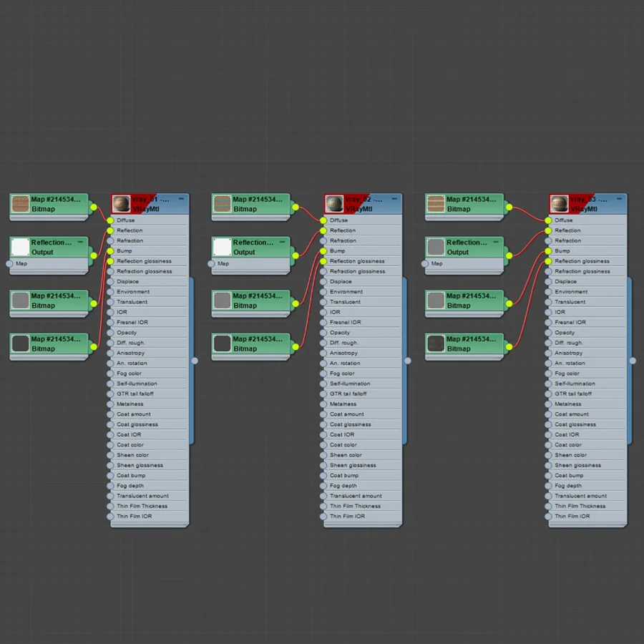Click the vray_03 material sphere preview thumbnail
The width and height of the screenshot is (644, 644).
coord(559,204)
